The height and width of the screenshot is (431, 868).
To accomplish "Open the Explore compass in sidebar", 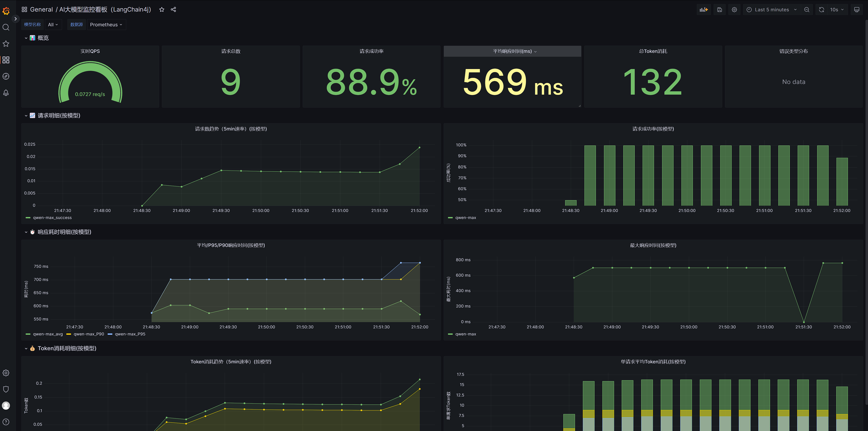I will (6, 76).
